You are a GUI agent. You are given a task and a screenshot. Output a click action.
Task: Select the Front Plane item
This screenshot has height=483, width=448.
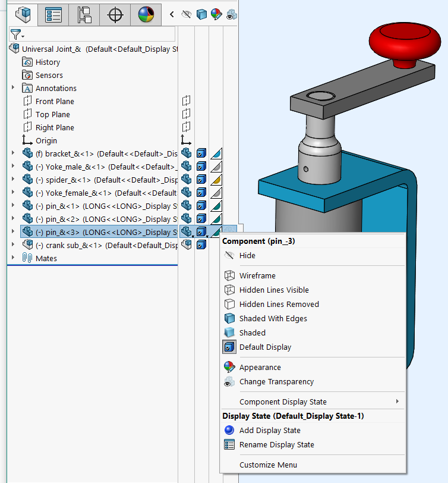[49, 101]
